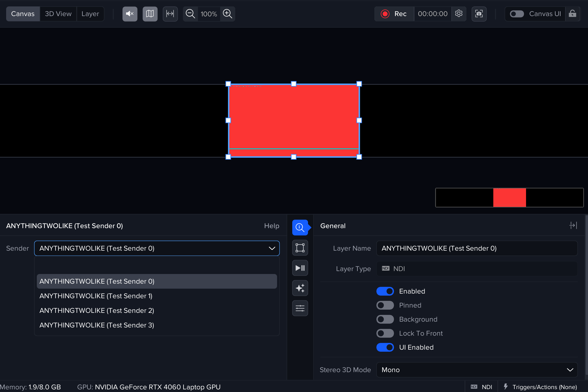The width and height of the screenshot is (588, 392).
Task: Disable the Enabled toggle
Action: [385, 291]
